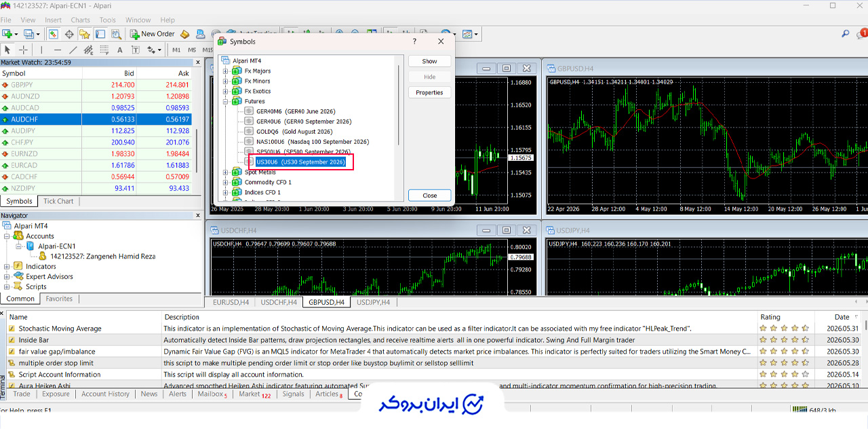Select the Horizontal Line drawing tool
Screen dimensions: 868x429
pos(58,50)
